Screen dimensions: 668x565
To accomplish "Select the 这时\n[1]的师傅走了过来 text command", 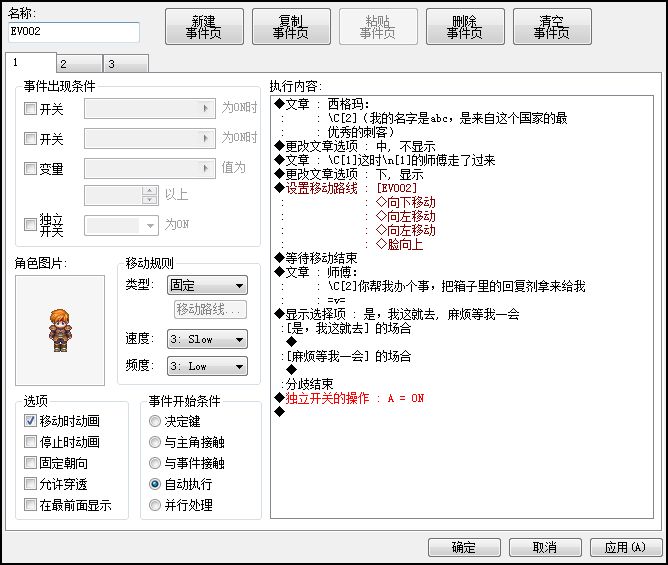I will point(385,160).
